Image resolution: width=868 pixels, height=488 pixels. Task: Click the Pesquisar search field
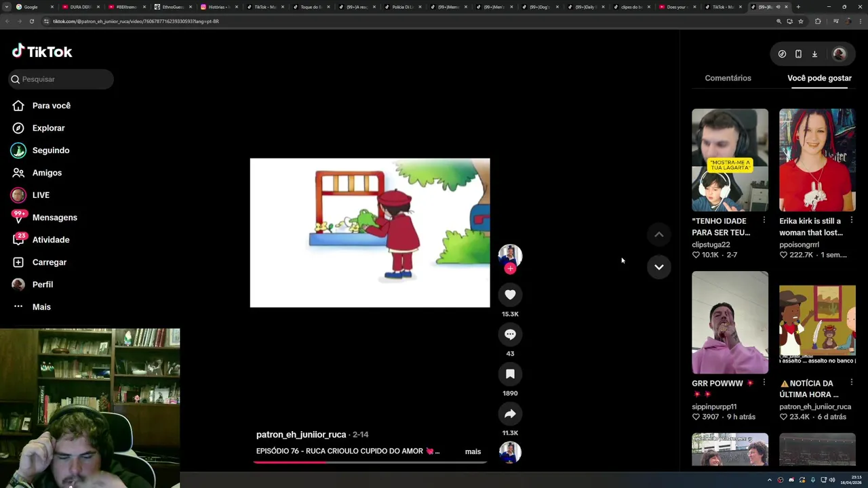pos(61,79)
